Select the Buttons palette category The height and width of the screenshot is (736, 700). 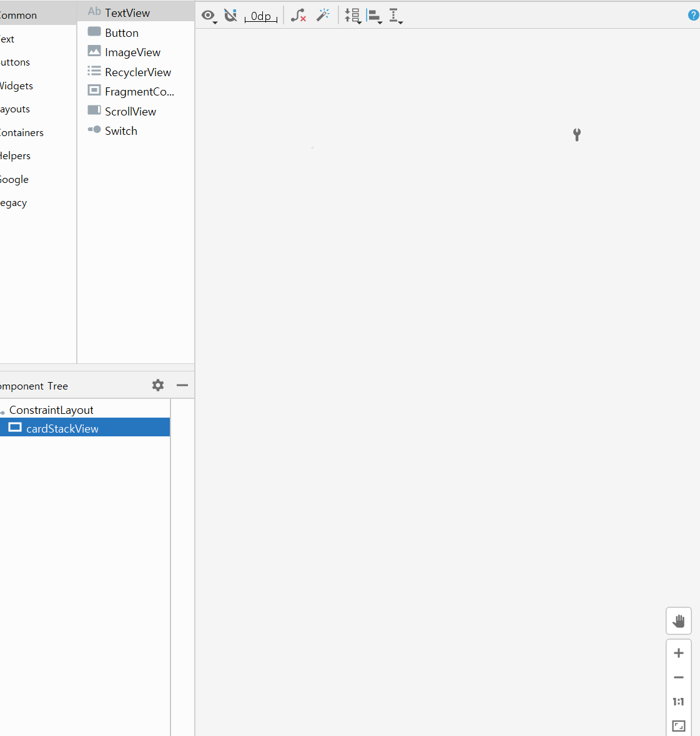[38, 62]
